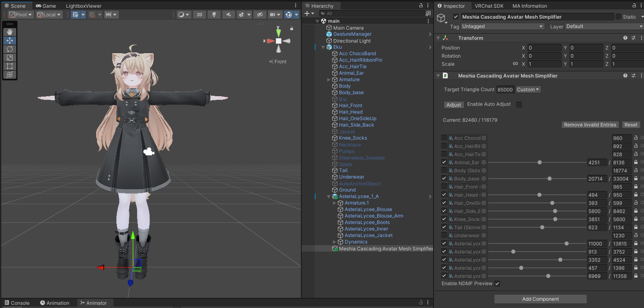The width and height of the screenshot is (644, 308).
Task: Click the Remove Invalid Entries button
Action: click(590, 125)
